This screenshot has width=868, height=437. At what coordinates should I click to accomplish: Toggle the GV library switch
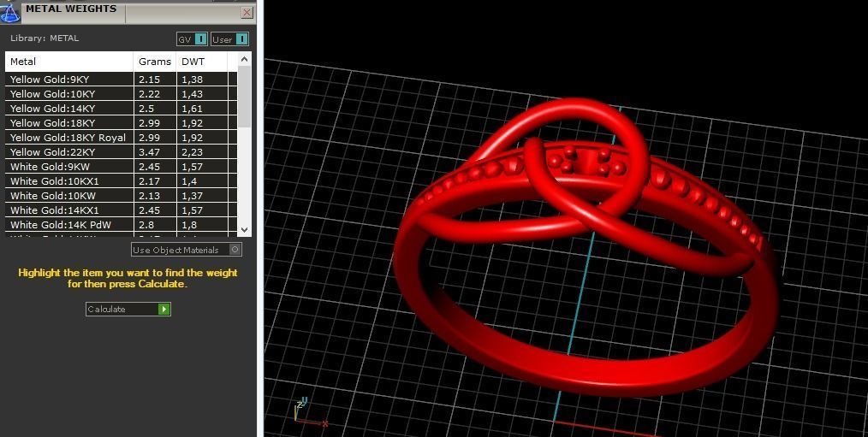coord(192,39)
